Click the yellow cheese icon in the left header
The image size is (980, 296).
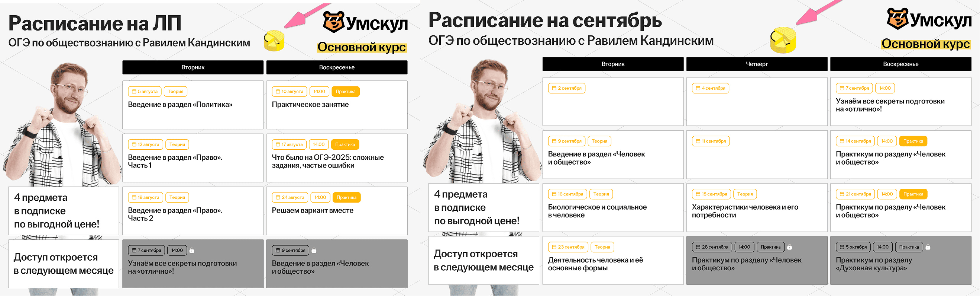coord(274,41)
